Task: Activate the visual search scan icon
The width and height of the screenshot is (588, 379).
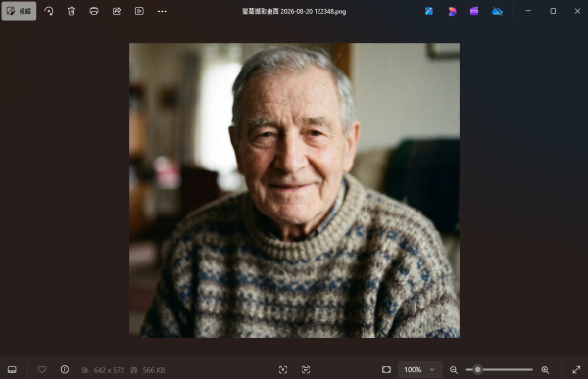Action: 283,370
